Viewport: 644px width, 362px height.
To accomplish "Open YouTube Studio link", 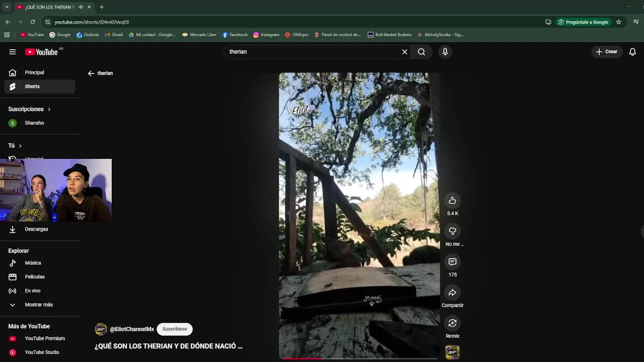I will pyautogui.click(x=40, y=352).
